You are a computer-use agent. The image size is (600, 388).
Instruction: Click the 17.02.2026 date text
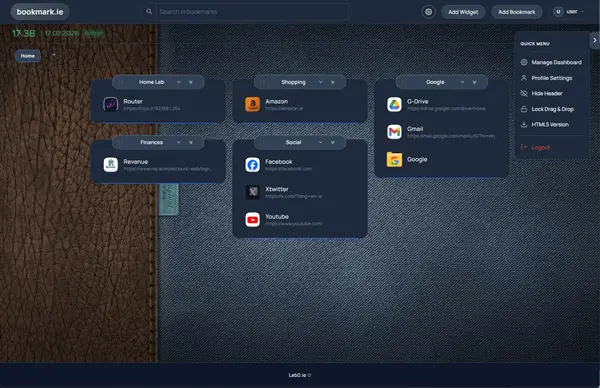click(62, 33)
